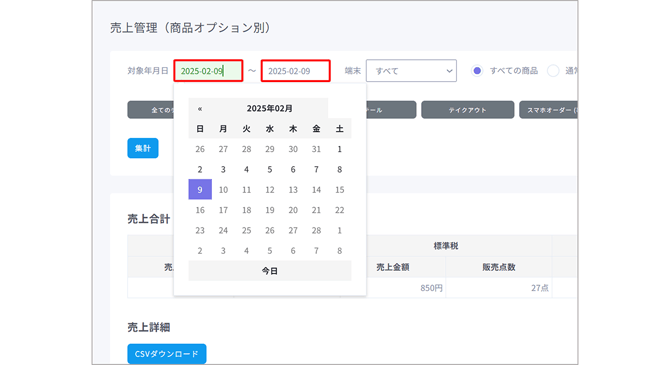670x365 pixels.
Task: Pick January 31 in the first row
Action: pos(316,149)
